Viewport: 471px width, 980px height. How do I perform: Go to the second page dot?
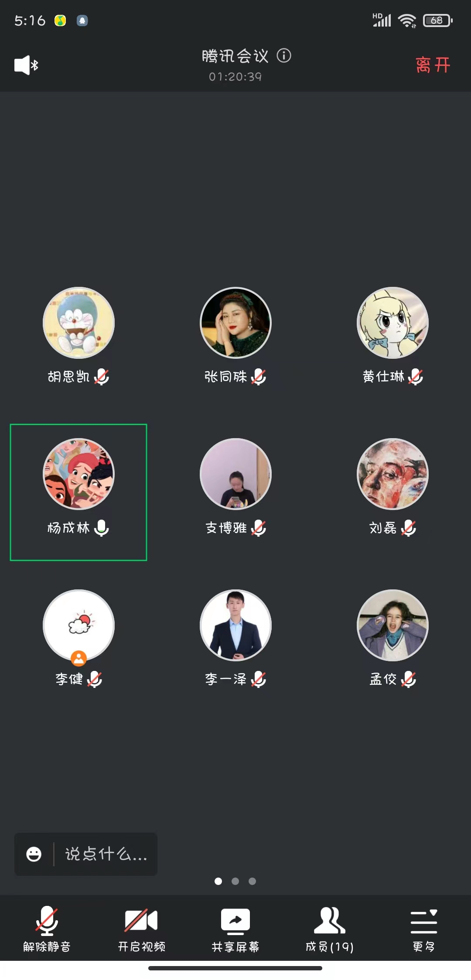point(235,881)
